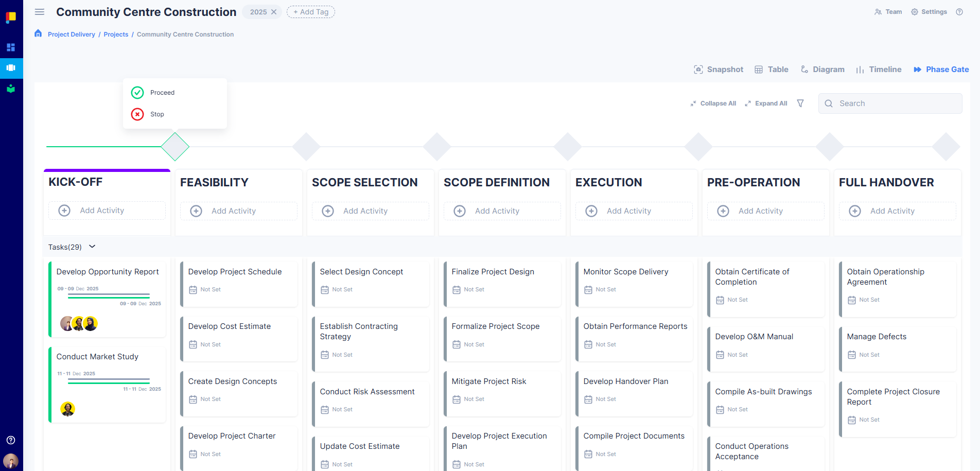Click the help icon at the sidebar bottom
Image resolution: width=980 pixels, height=471 pixels.
click(x=11, y=440)
